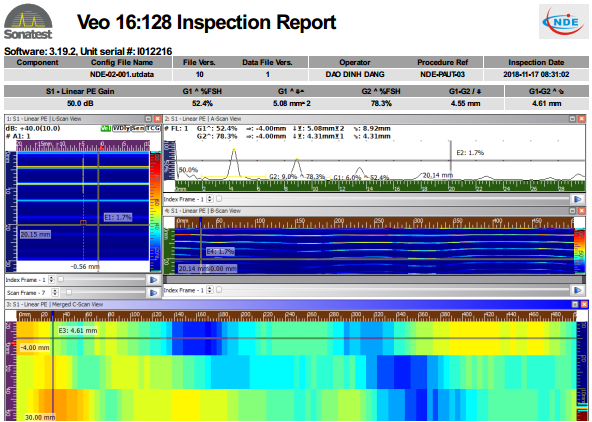Toggle the WDly indicator in L-Scan View
The image size is (592, 422).
pos(121,128)
